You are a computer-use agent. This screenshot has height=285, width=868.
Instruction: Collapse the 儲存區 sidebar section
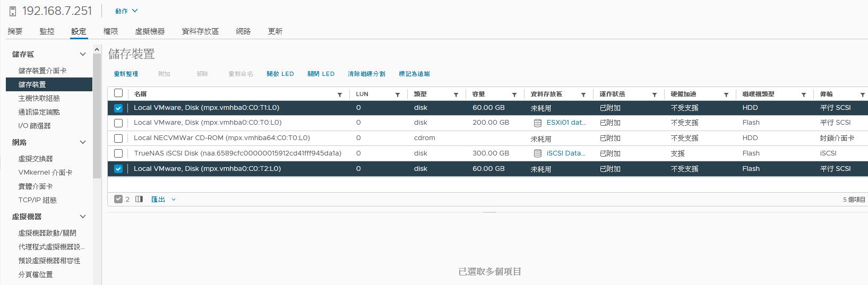coord(82,54)
